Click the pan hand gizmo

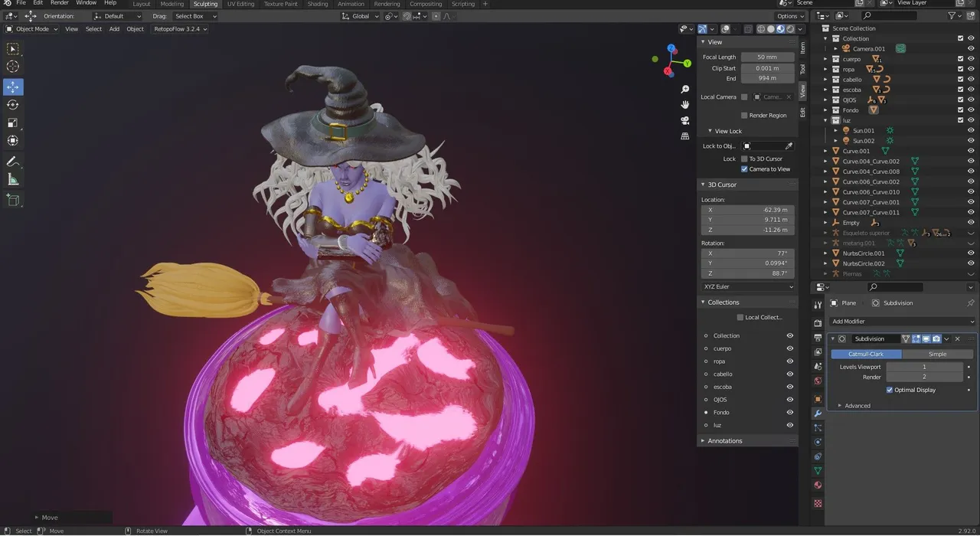click(x=684, y=105)
